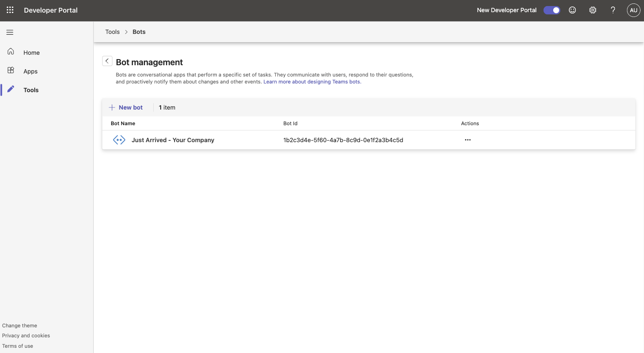Open Terms of use link

17,346
